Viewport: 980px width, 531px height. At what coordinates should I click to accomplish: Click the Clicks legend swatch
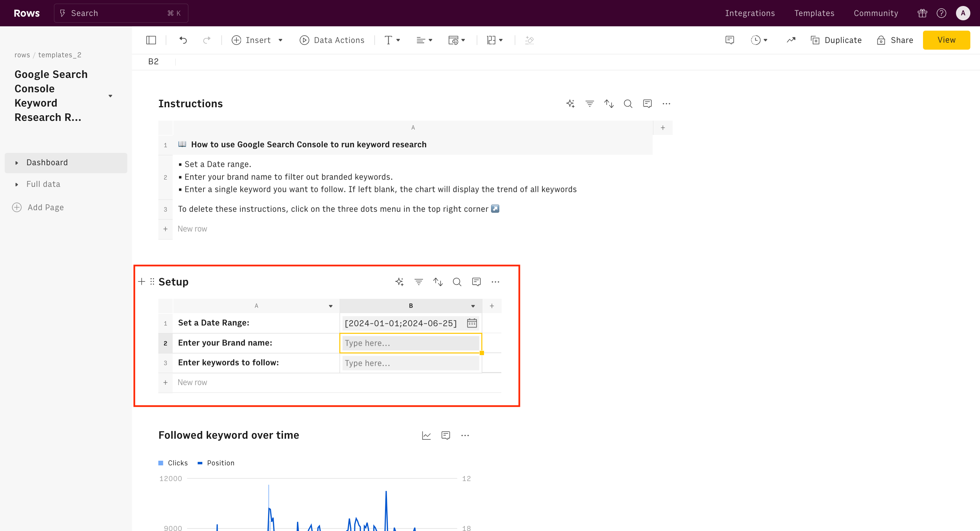(x=161, y=463)
